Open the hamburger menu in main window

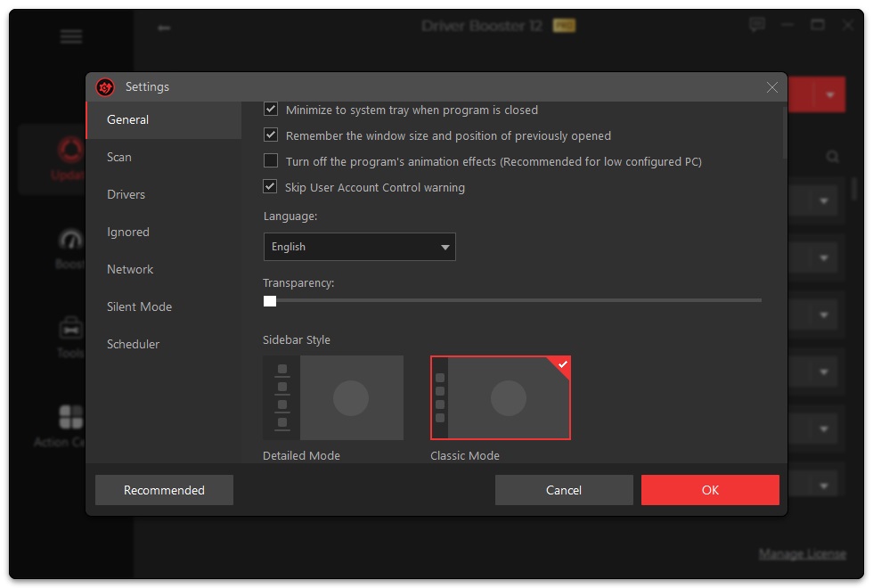click(71, 37)
